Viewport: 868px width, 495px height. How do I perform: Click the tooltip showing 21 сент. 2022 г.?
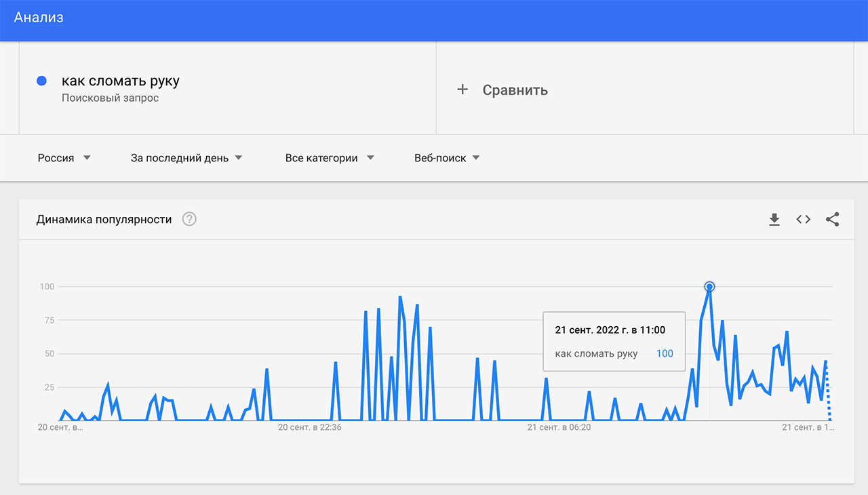[x=613, y=341]
